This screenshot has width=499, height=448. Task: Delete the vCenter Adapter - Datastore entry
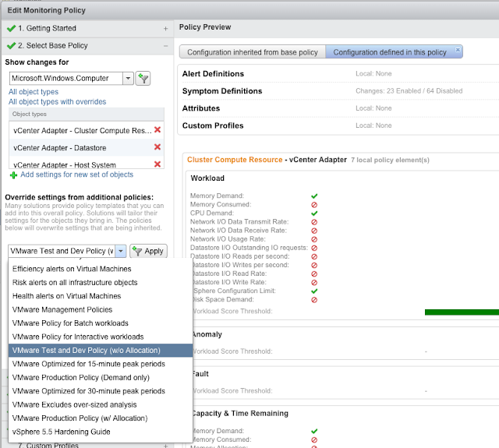tap(157, 147)
